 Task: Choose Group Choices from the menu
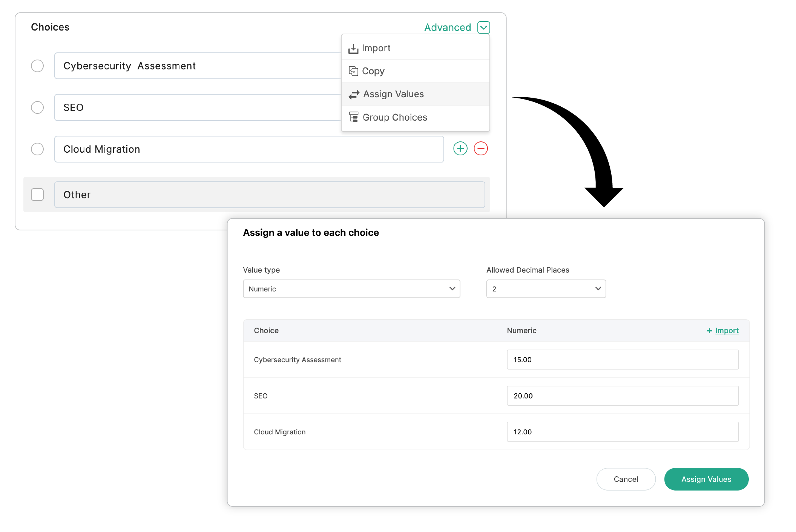point(395,117)
